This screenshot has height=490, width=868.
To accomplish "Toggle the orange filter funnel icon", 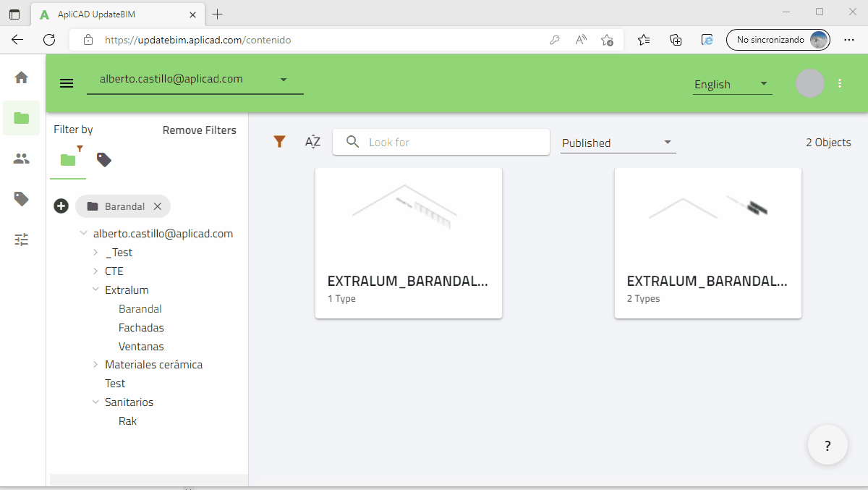I will [x=279, y=142].
